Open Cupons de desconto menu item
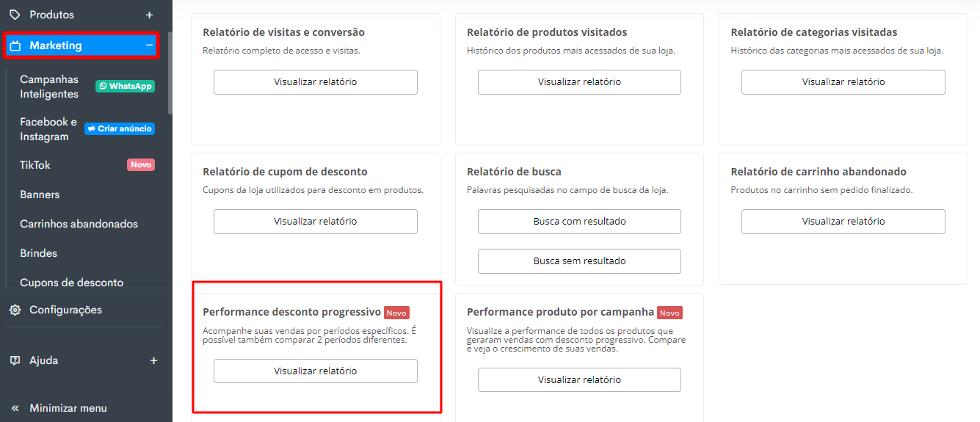Screen dimensions: 980x422 (71, 283)
